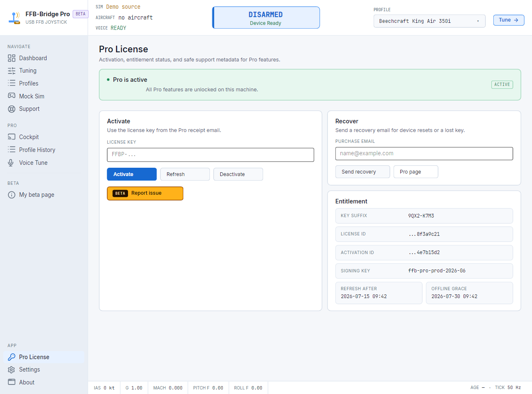Click the Settings gear icon
This screenshot has height=394, width=532.
coord(12,370)
